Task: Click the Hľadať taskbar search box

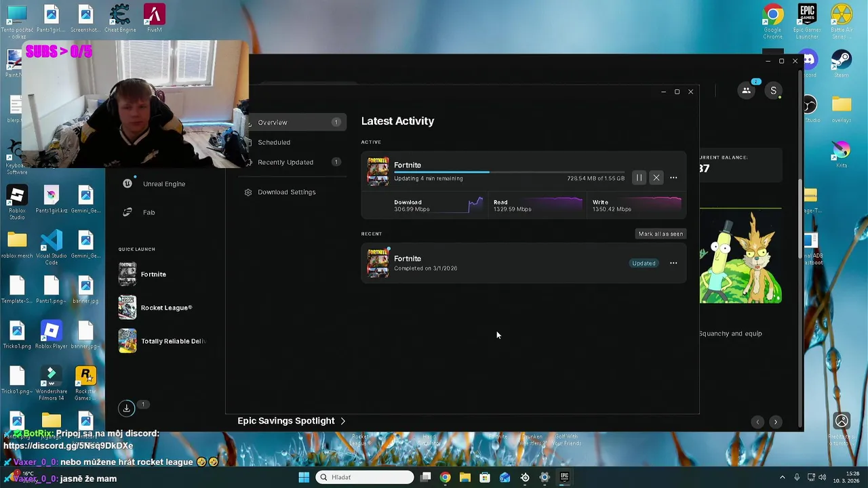Action: point(365,477)
